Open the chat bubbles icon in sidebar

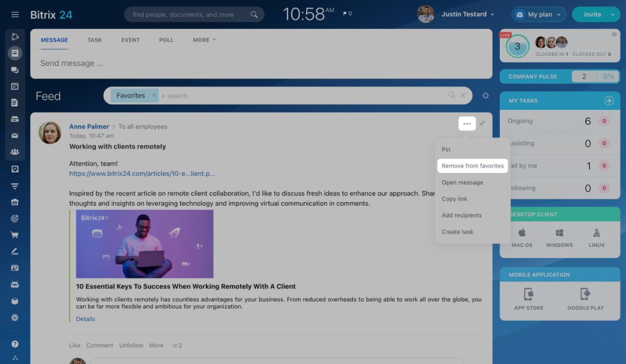click(x=15, y=70)
